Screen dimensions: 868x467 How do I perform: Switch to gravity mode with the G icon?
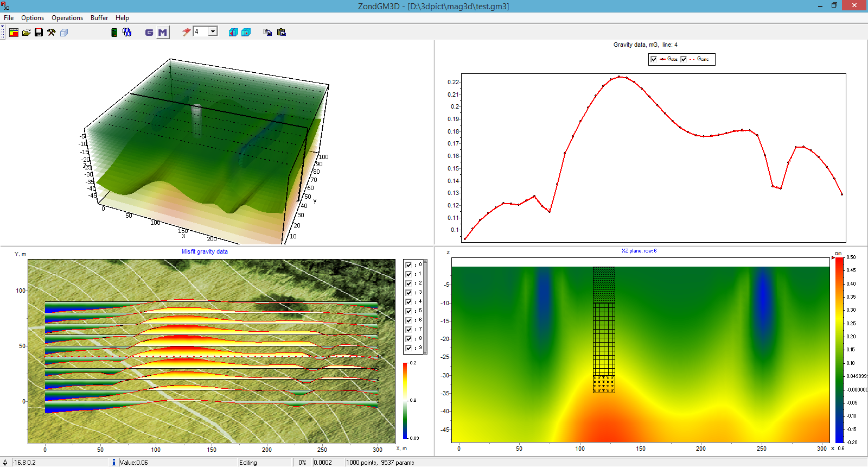pyautogui.click(x=149, y=33)
